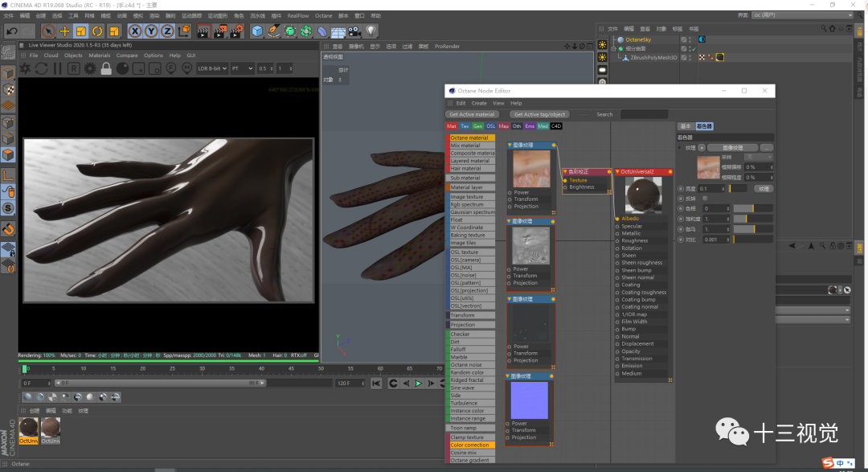The image size is (868, 472).
Task: Play the timeline animation forward
Action: [419, 384]
